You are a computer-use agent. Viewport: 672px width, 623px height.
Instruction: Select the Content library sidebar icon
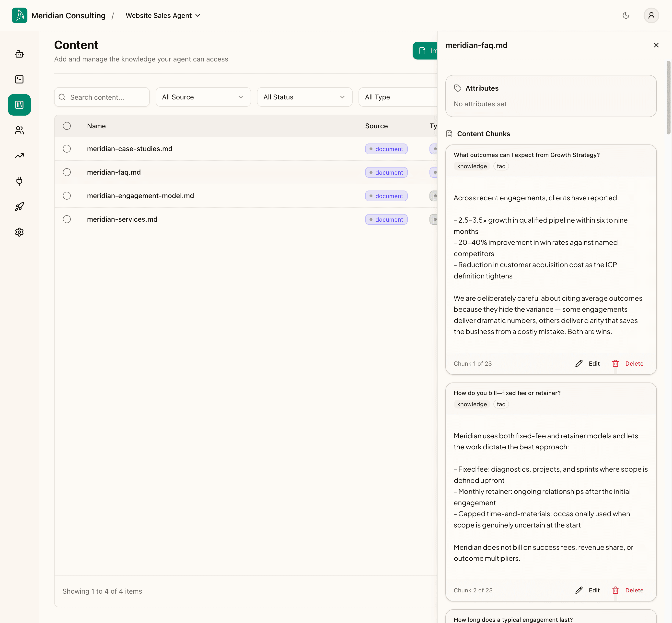(x=19, y=105)
